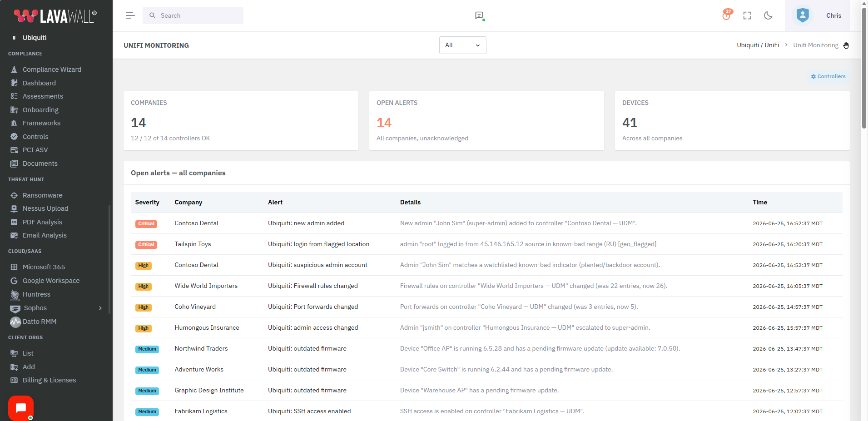Click the Critical badge for Tailspin Toys
Screen dimensions: 868x421
tap(146, 245)
